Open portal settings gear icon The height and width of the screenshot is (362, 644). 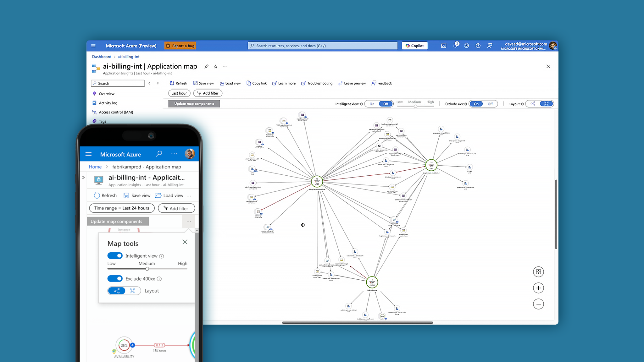(x=467, y=46)
